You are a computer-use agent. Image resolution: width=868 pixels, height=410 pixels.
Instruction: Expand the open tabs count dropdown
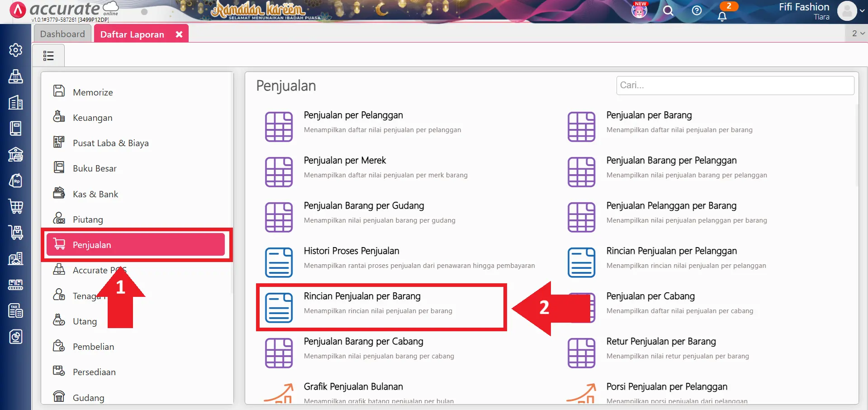tap(858, 33)
